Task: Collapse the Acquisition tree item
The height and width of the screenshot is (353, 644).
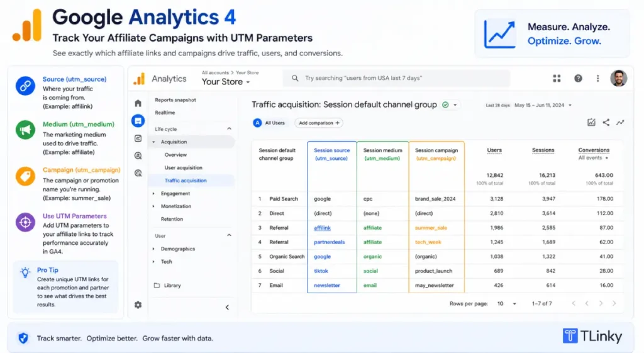Action: (x=153, y=142)
